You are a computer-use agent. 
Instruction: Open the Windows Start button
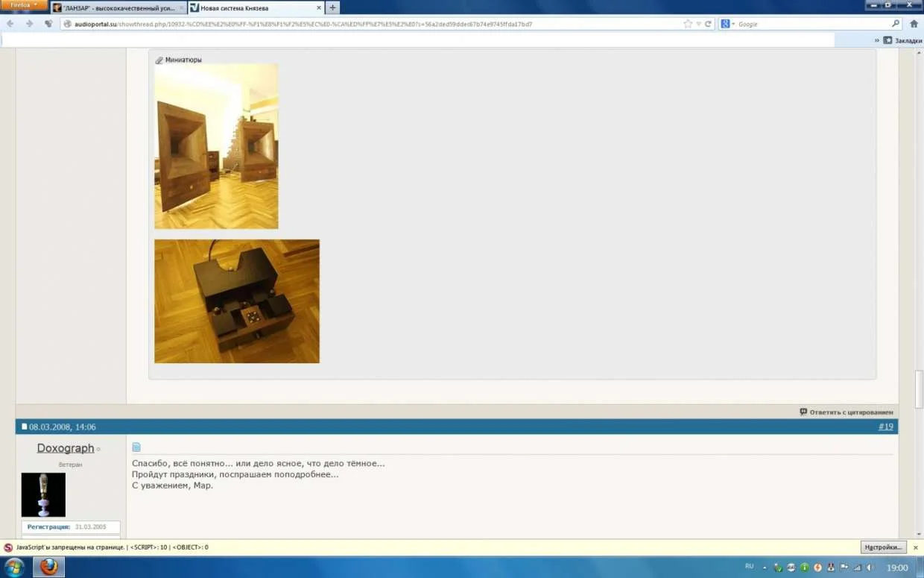coord(15,567)
